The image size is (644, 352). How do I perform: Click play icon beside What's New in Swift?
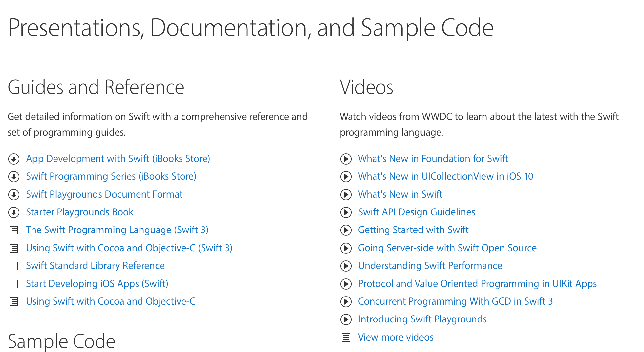click(x=346, y=195)
